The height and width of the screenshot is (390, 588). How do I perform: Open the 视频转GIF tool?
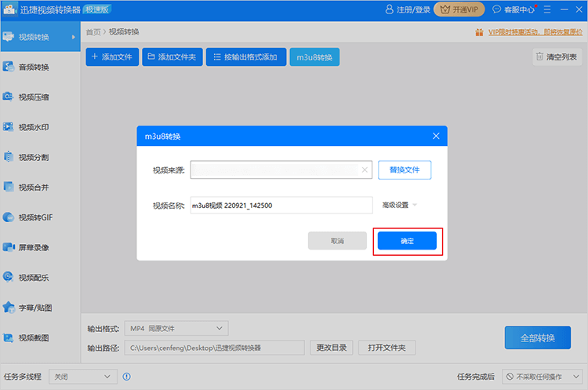pyautogui.click(x=34, y=217)
